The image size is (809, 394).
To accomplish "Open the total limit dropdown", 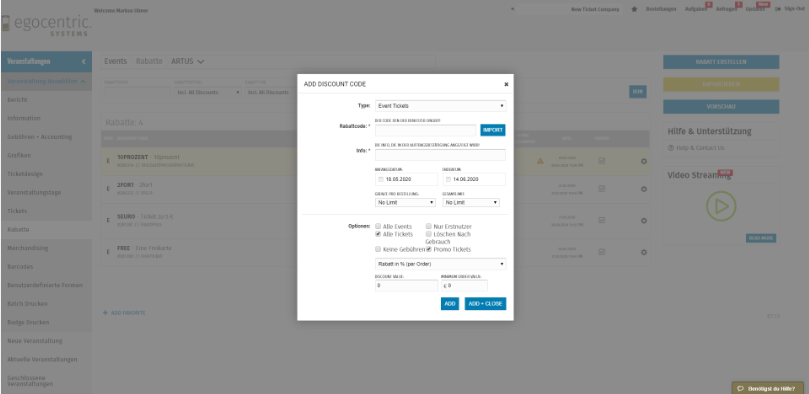I will tap(471, 203).
